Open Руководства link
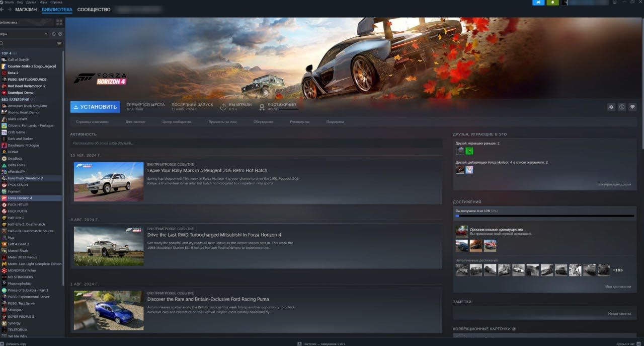Viewport: 644px width, 346px height. pyautogui.click(x=300, y=122)
